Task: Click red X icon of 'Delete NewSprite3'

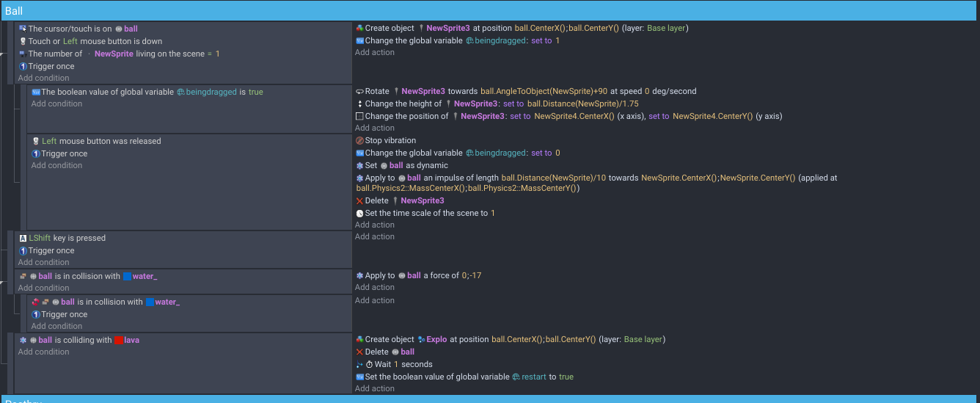Action: click(x=359, y=200)
